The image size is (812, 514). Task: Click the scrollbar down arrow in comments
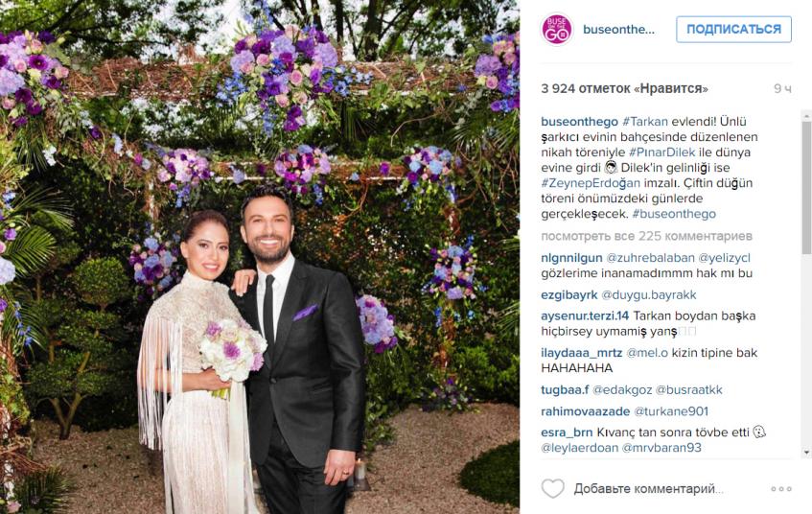click(x=806, y=453)
